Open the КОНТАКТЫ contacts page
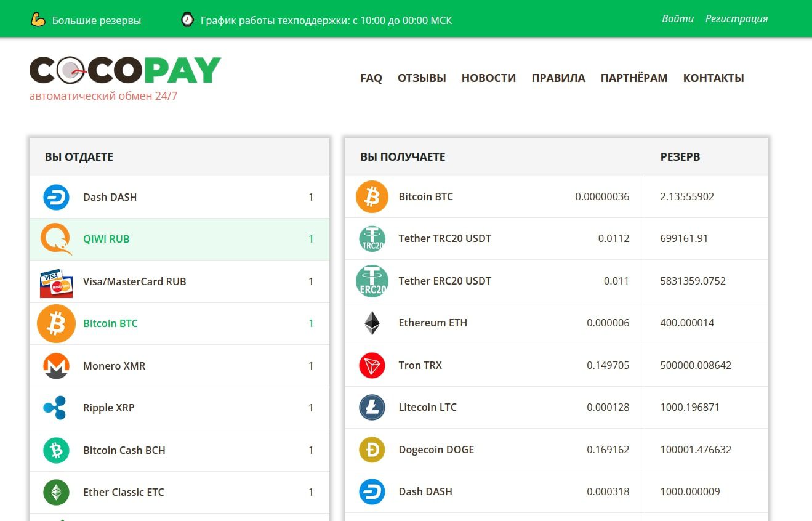Viewport: 812px width, 521px height. (714, 78)
